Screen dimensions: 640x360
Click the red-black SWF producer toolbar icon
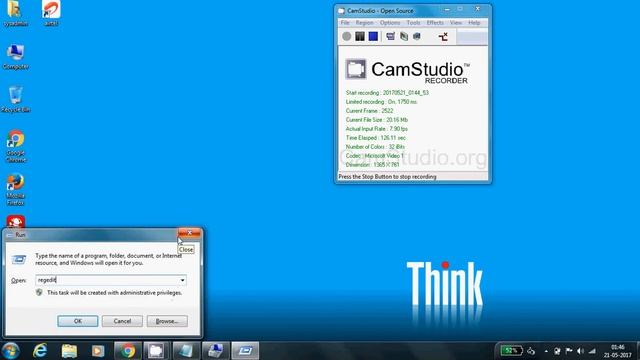click(x=443, y=37)
